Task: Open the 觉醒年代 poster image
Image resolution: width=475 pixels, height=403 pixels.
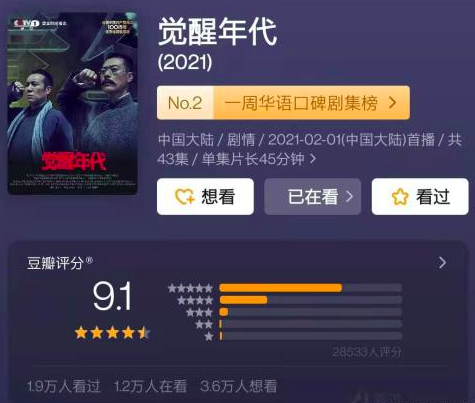Action: (x=73, y=103)
